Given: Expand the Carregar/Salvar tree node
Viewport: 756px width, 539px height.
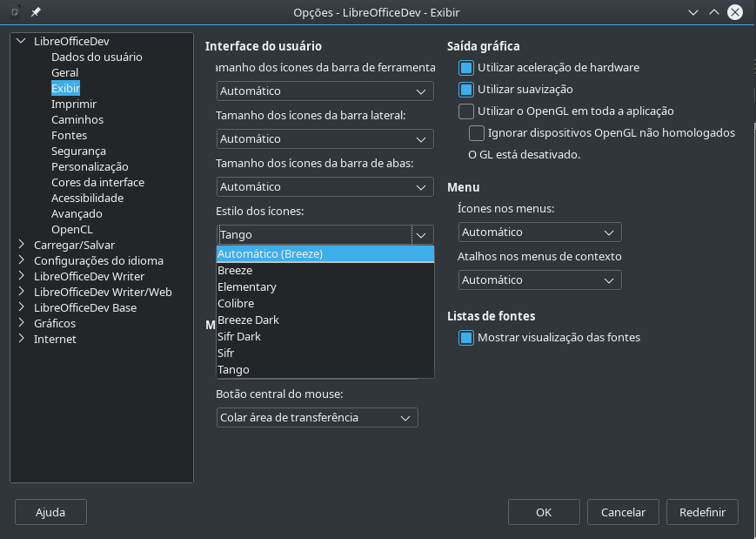Looking at the screenshot, I should [21, 245].
